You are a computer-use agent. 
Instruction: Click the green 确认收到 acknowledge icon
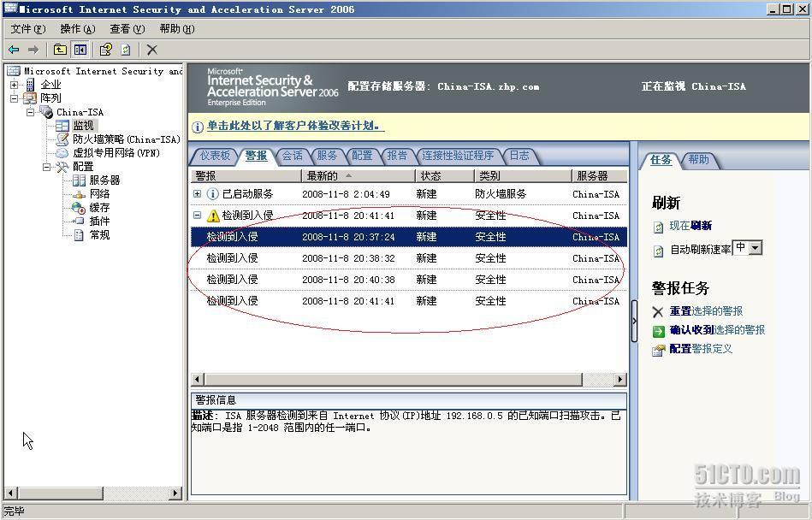658,331
